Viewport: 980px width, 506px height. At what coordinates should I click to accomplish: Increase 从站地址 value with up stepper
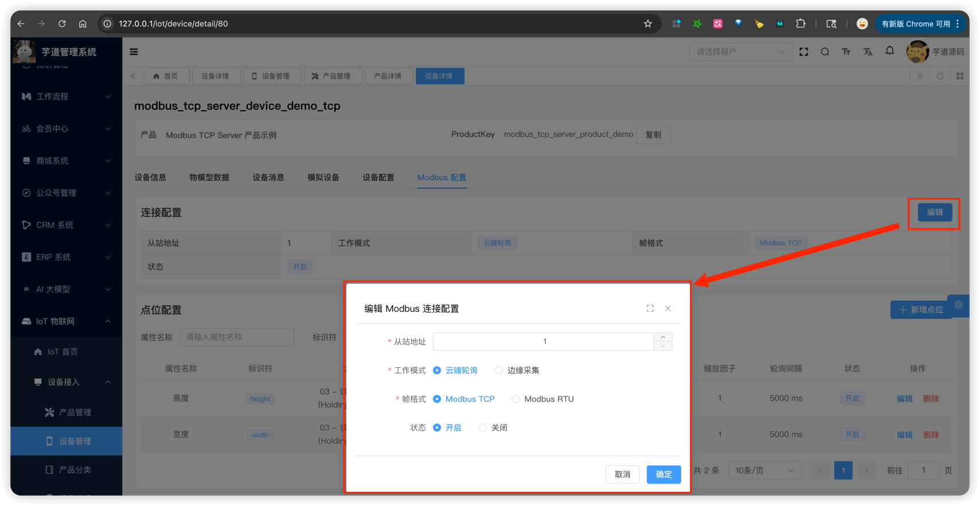(663, 337)
